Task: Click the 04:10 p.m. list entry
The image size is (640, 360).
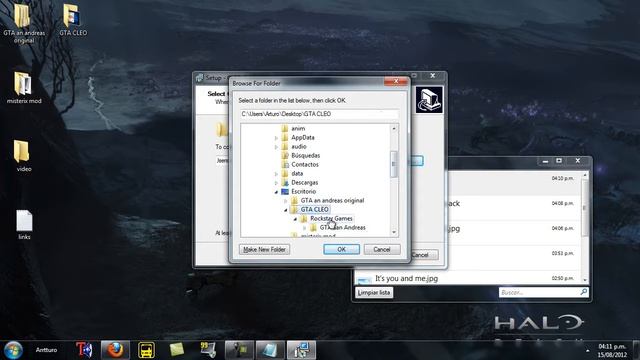Action: (514, 183)
